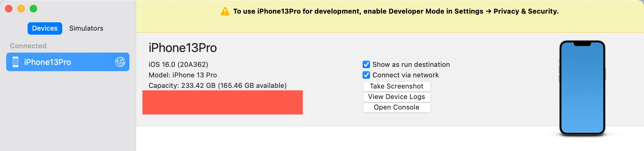Click the Developer Mode warning banner text
644x151 pixels.
pyautogui.click(x=396, y=11)
